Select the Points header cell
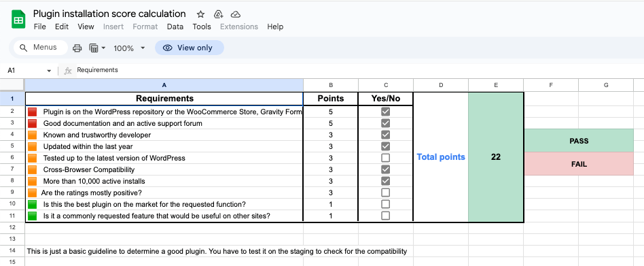The height and width of the screenshot is (266, 644). [331, 99]
